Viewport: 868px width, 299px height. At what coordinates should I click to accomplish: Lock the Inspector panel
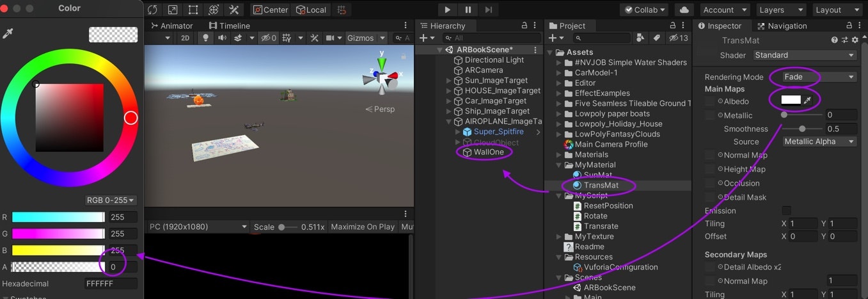(x=851, y=26)
